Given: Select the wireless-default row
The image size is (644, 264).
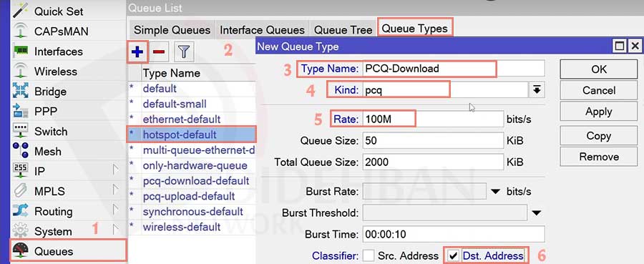Looking at the screenshot, I should point(192,227).
